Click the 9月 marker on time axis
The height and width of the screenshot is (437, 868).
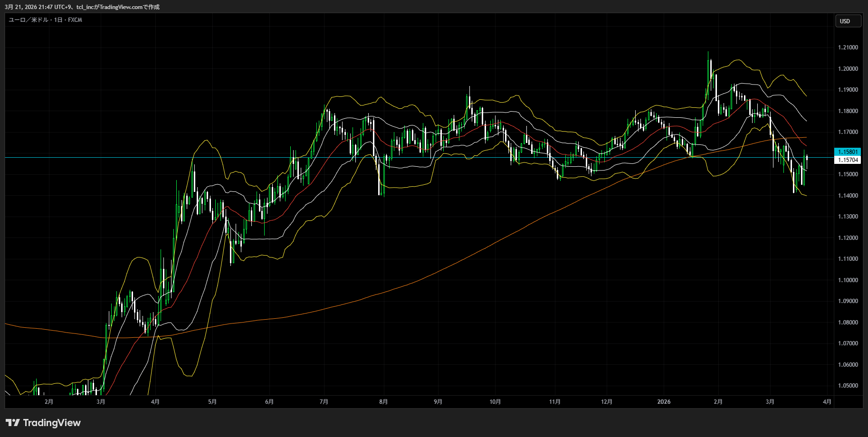point(438,402)
